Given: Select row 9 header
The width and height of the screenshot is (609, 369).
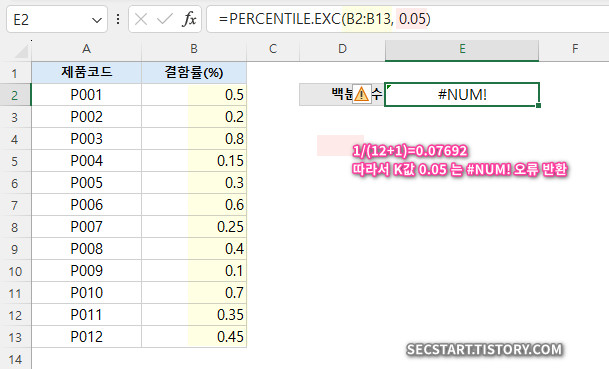Looking at the screenshot, I should coord(15,249).
